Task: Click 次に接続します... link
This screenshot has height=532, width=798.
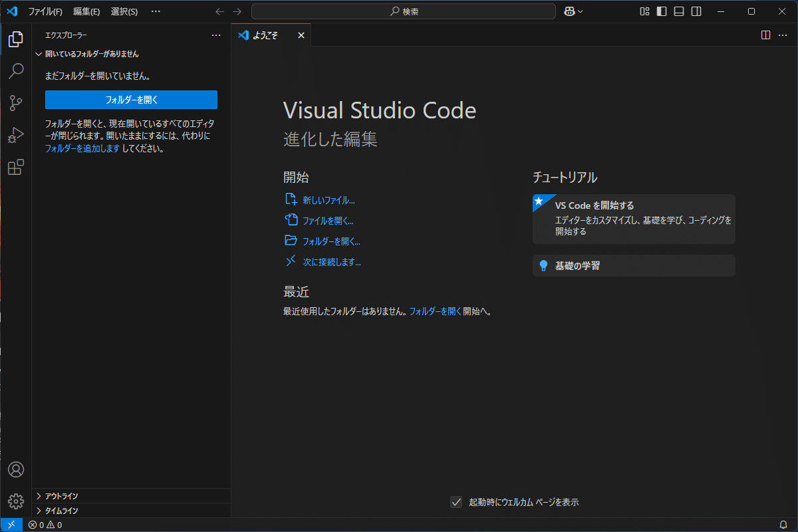Action: [332, 262]
